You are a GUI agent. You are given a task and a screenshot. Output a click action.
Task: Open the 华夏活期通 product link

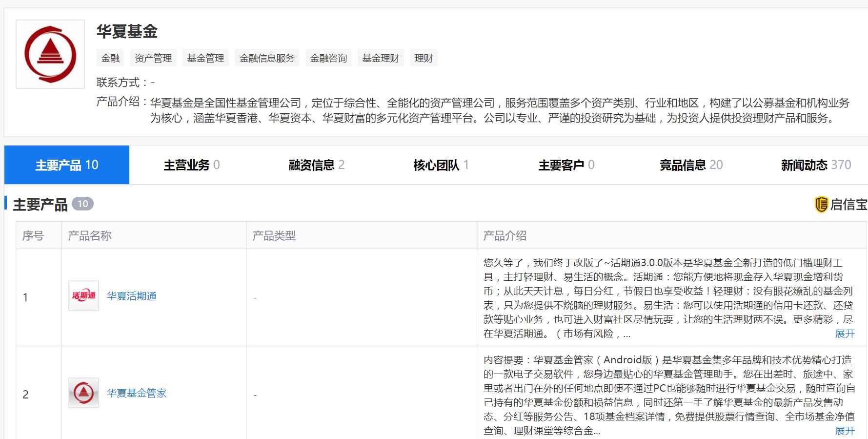coord(132,296)
